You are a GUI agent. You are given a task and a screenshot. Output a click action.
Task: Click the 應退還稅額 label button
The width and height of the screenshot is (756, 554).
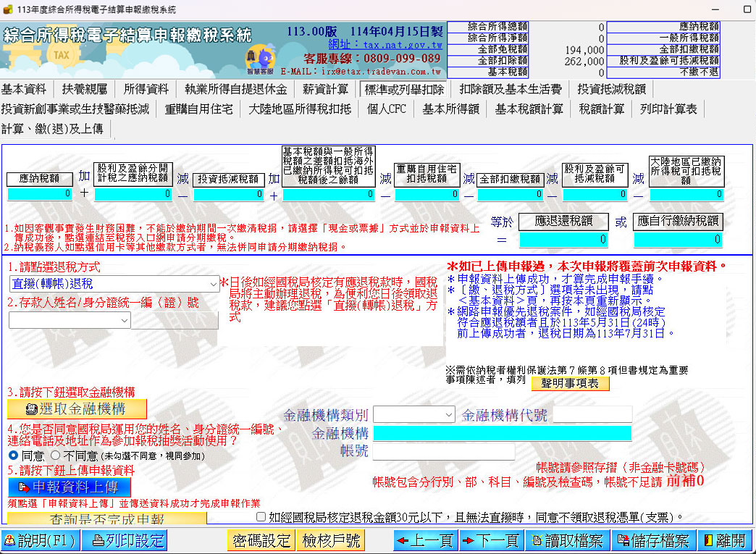pyautogui.click(x=563, y=222)
